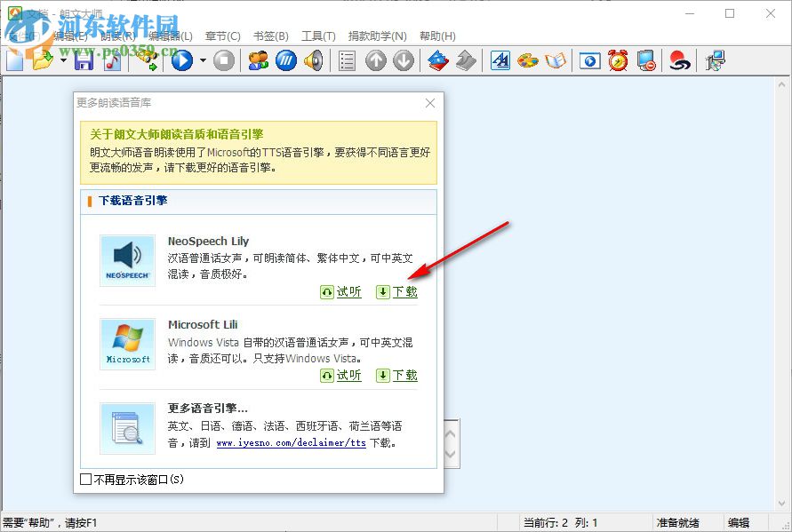Click the blue round speed icon
The width and height of the screenshot is (792, 532).
click(x=286, y=60)
